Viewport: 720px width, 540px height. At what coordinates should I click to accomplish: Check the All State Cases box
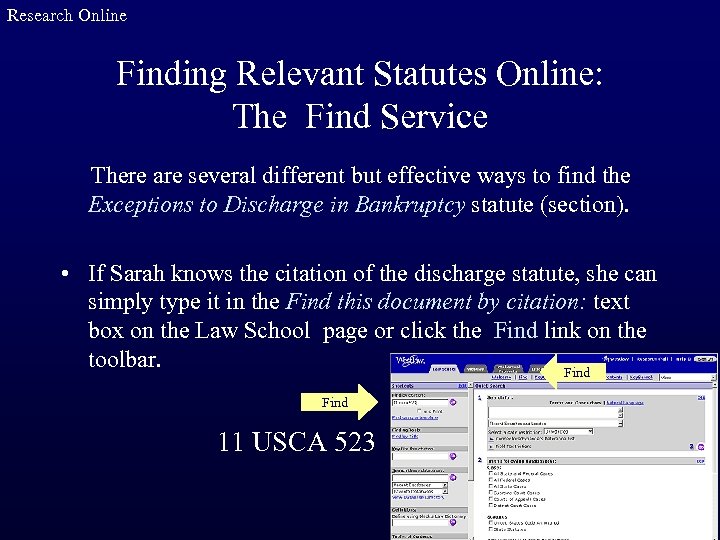(x=491, y=486)
